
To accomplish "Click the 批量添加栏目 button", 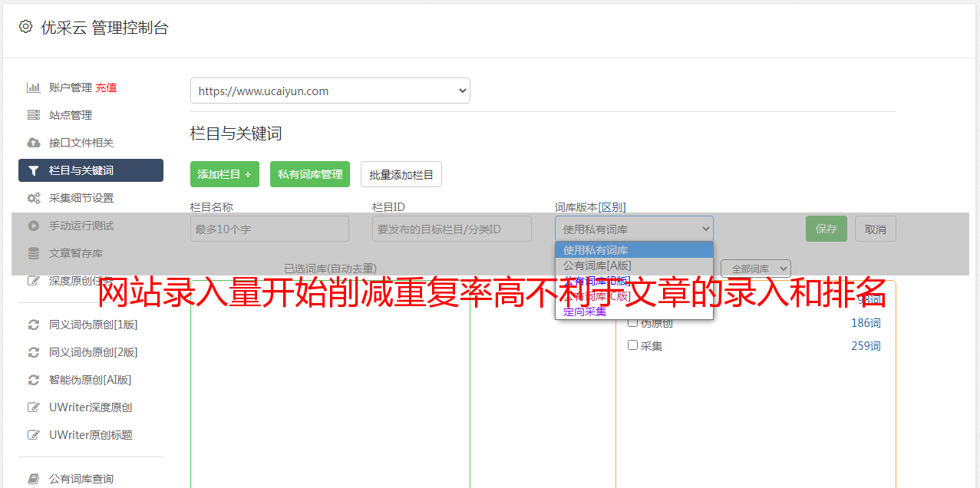I will pyautogui.click(x=401, y=174).
